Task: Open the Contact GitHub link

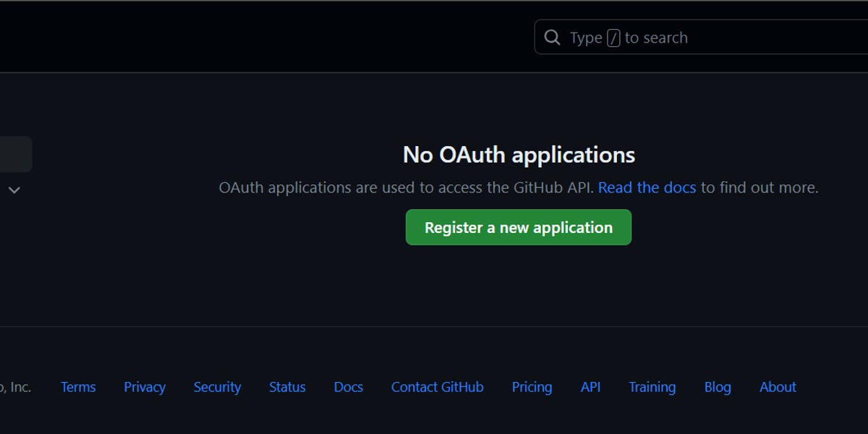Action: 437,387
